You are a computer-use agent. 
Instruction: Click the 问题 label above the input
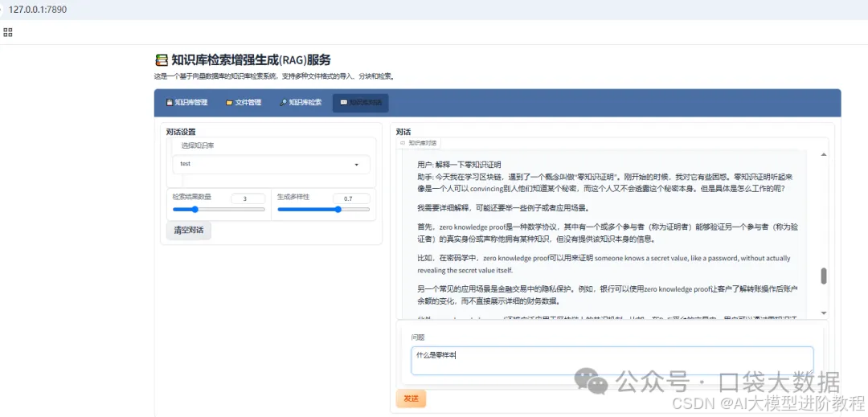pyautogui.click(x=418, y=337)
